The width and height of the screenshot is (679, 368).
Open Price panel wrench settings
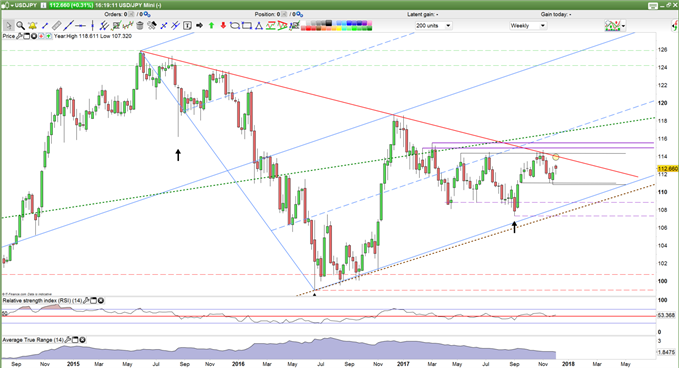[x=19, y=36]
